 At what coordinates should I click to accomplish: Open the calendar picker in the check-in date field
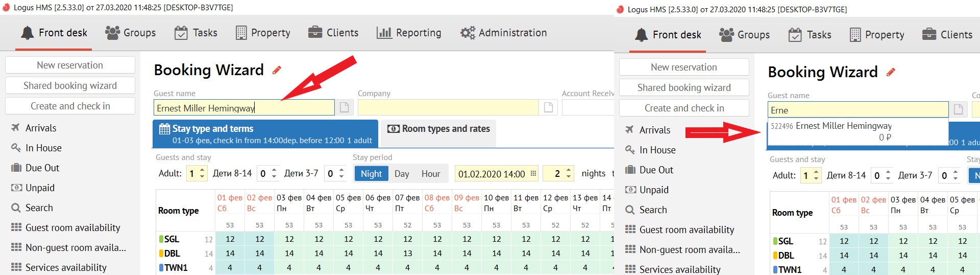(533, 174)
